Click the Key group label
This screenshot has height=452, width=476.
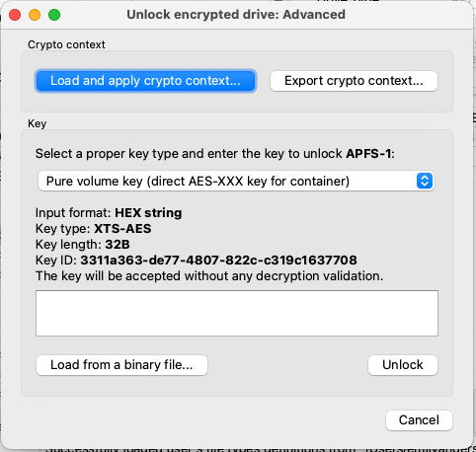(x=38, y=123)
